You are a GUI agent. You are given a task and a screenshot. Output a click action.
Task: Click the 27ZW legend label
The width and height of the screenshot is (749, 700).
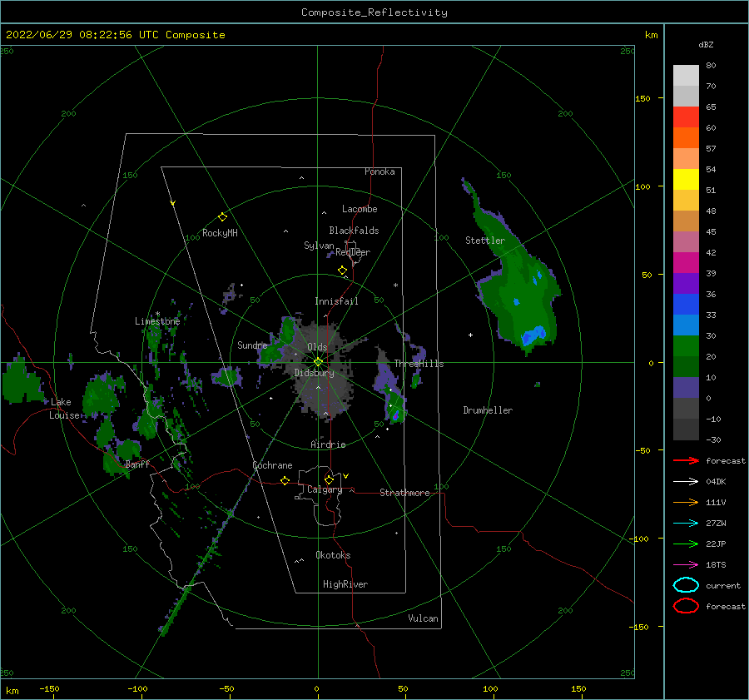click(716, 524)
